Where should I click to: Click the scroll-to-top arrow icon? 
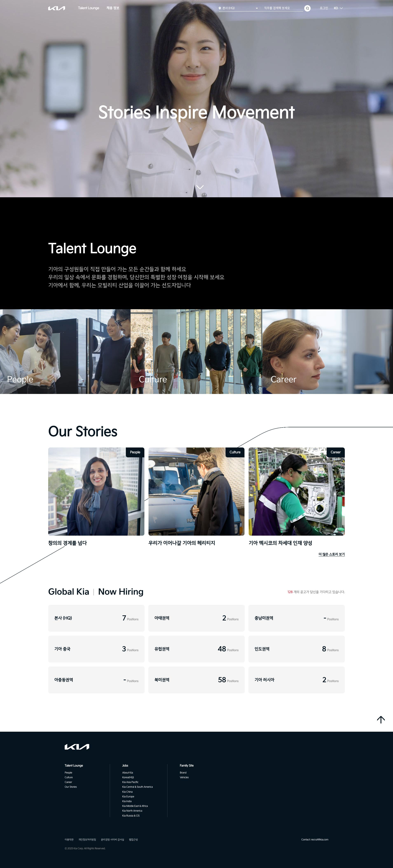(381, 719)
